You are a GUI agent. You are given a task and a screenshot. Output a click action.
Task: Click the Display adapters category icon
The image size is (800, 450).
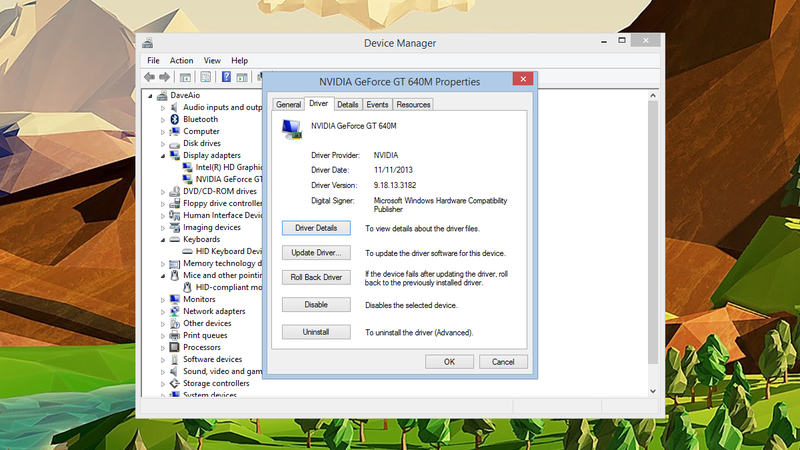click(x=174, y=155)
